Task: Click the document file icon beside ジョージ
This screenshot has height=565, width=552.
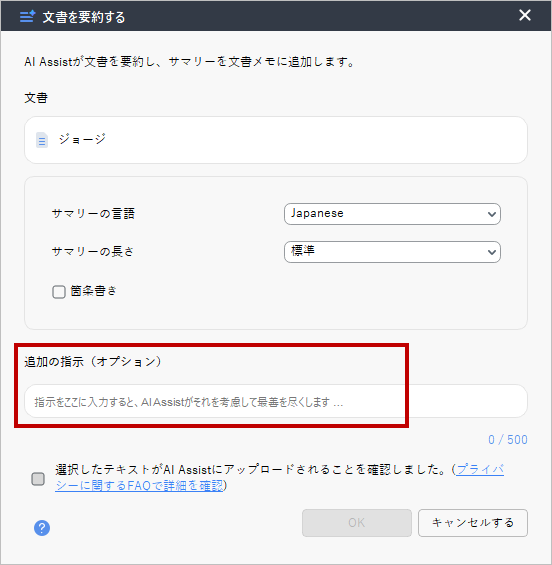Action: pyautogui.click(x=42, y=140)
